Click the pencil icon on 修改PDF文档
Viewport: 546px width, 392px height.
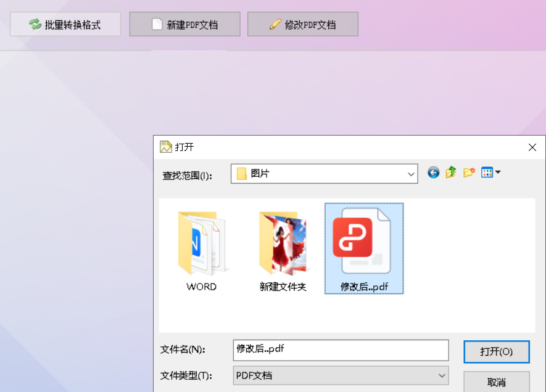pos(275,25)
